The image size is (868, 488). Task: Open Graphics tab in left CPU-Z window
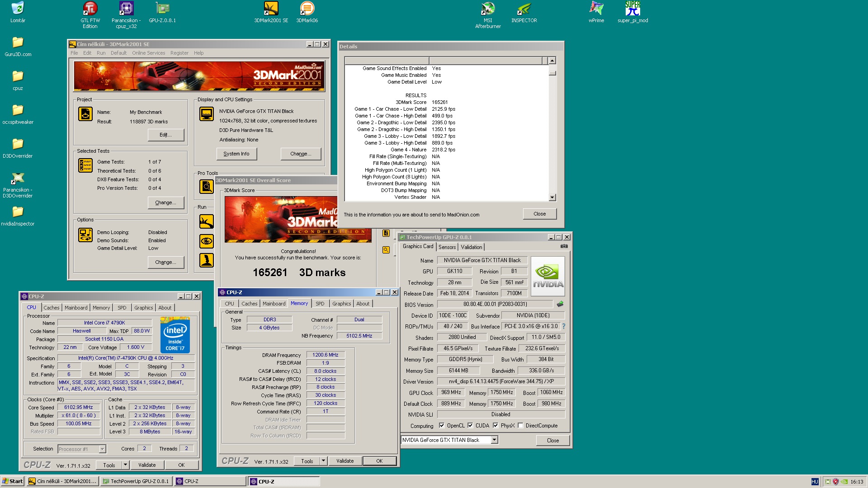pos(143,308)
